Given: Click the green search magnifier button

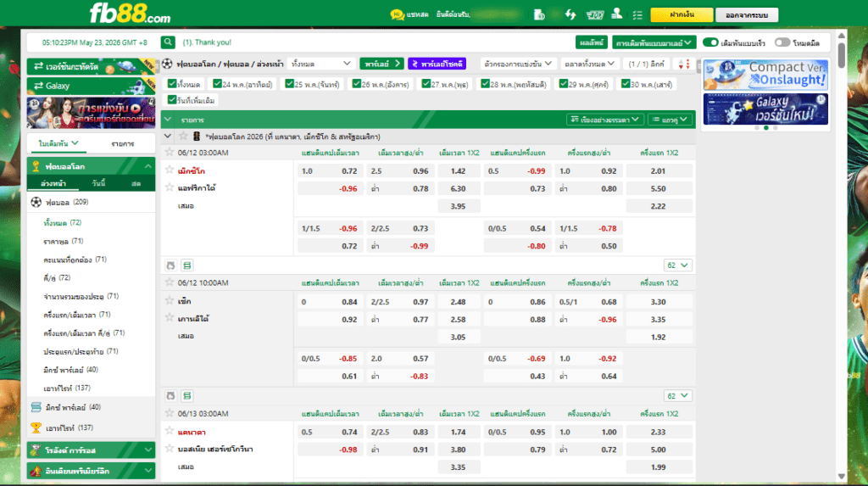Looking at the screenshot, I should [x=168, y=42].
